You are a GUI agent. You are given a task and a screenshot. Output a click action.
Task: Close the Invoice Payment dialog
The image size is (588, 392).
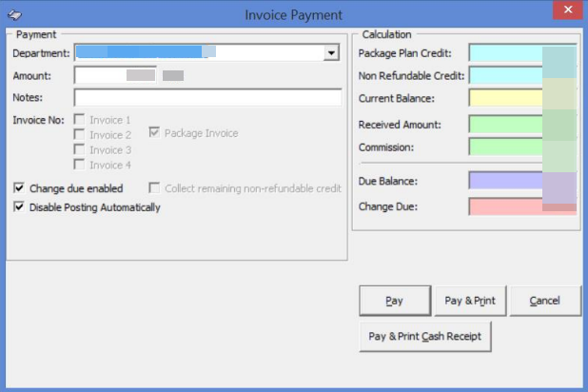coord(568,10)
